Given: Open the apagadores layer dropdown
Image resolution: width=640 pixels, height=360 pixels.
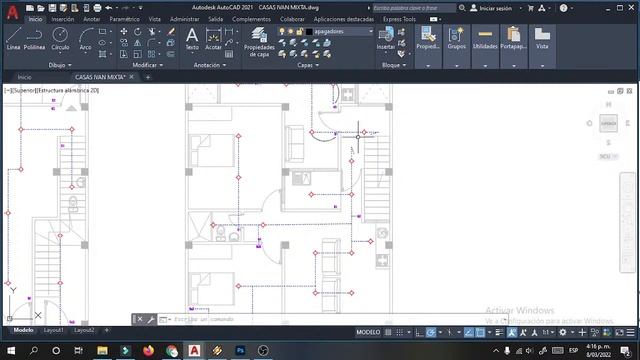Looking at the screenshot, I should point(371,31).
